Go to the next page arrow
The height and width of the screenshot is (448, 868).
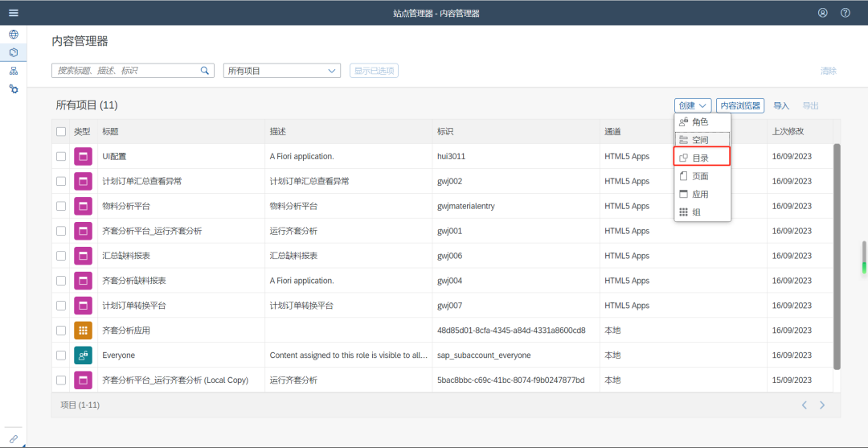(822, 405)
